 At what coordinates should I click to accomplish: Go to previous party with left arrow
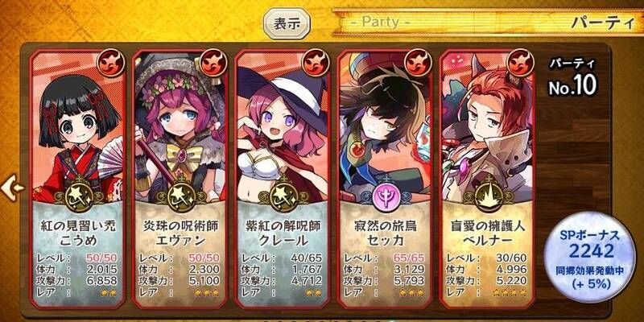tap(12, 188)
